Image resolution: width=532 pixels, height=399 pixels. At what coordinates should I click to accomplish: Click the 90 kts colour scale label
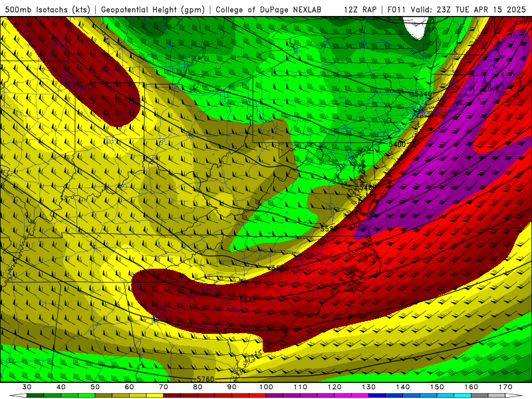tap(232, 387)
